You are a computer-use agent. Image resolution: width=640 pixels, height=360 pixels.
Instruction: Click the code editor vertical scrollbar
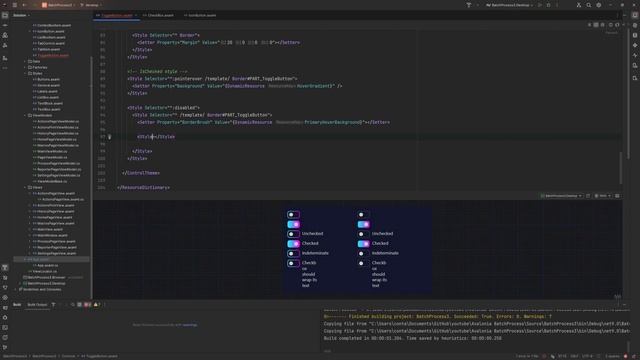[620, 167]
